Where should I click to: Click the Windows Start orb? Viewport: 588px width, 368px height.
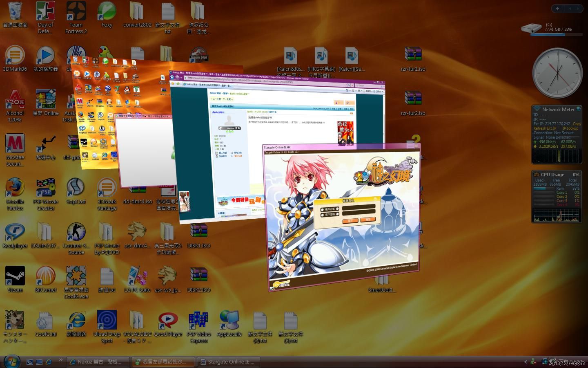(11, 361)
